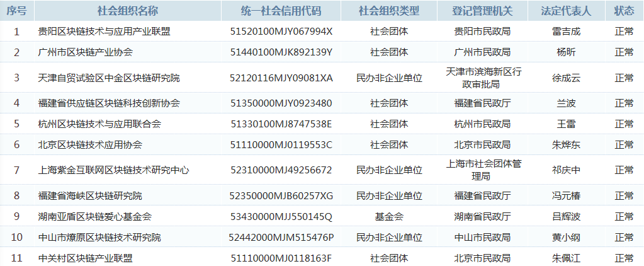Click the 序号 column header
The width and height of the screenshot is (644, 266).
[x=17, y=11]
